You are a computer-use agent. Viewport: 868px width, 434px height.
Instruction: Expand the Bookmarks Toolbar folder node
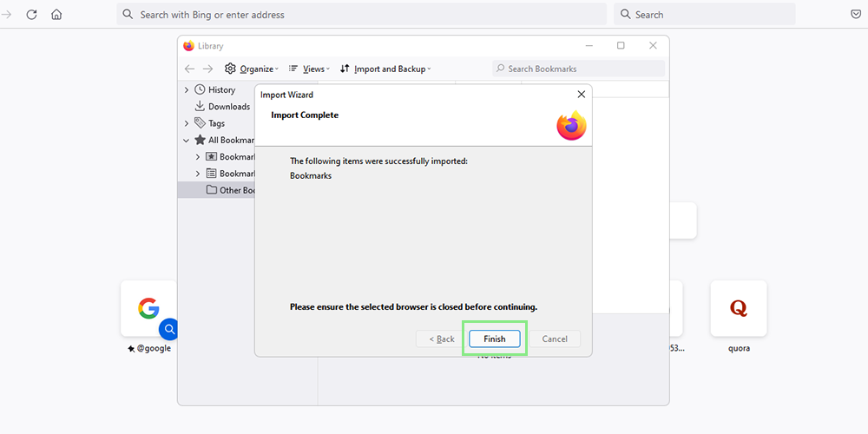(198, 156)
